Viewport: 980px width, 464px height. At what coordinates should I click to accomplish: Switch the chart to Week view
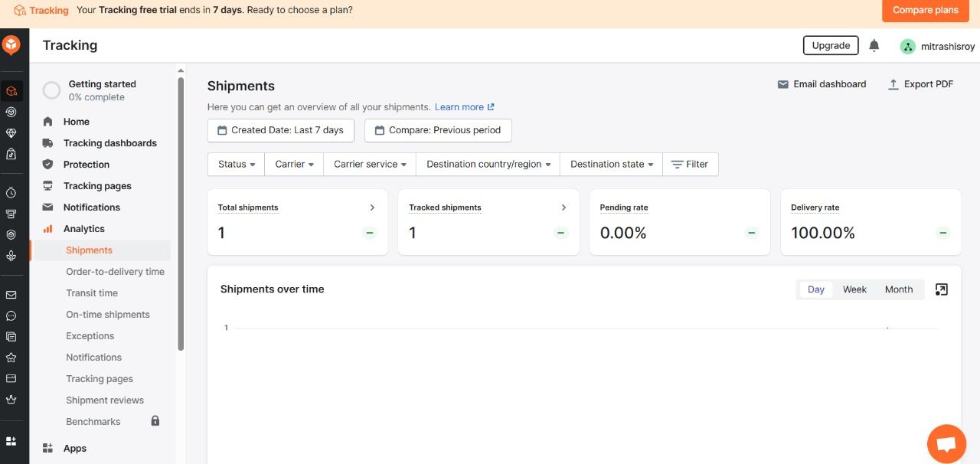[854, 289]
